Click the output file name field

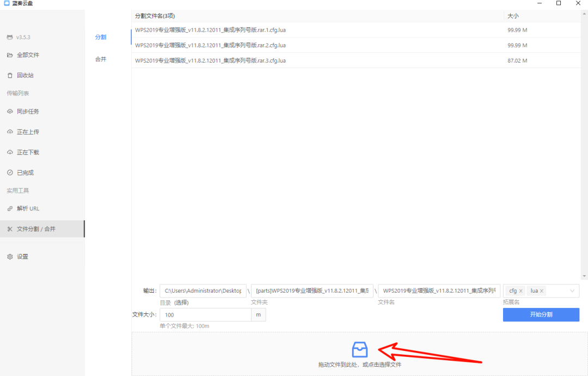(439, 291)
